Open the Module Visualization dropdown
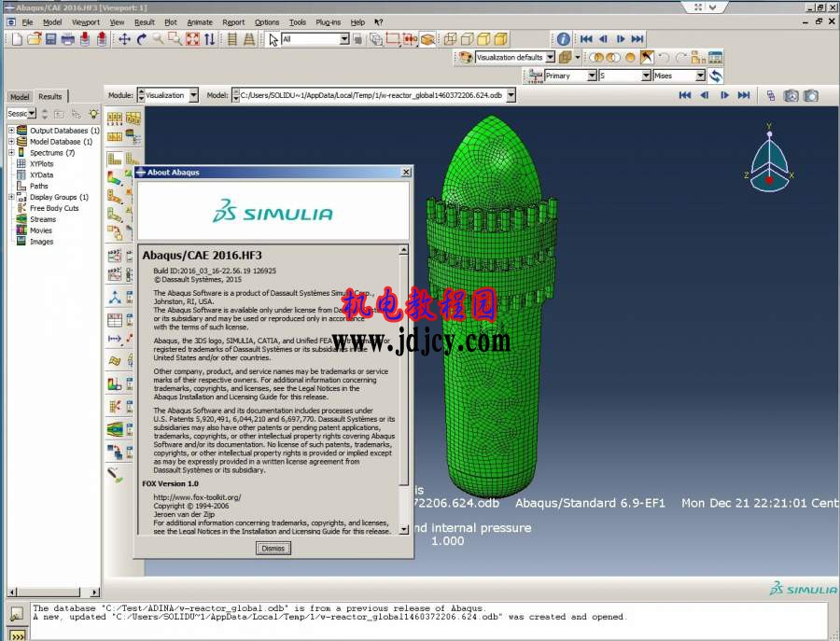The height and width of the screenshot is (641, 840). click(193, 95)
